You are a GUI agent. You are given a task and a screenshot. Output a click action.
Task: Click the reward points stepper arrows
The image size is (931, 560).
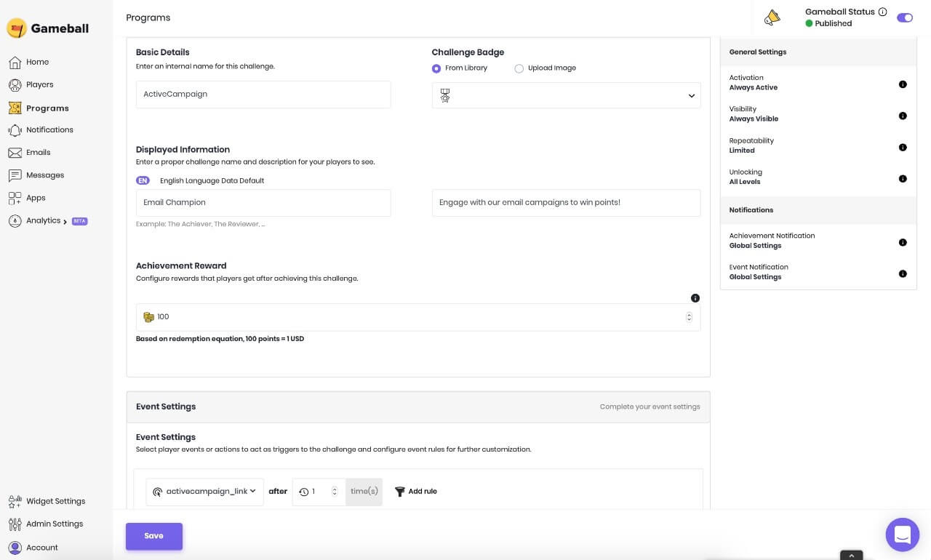(689, 317)
